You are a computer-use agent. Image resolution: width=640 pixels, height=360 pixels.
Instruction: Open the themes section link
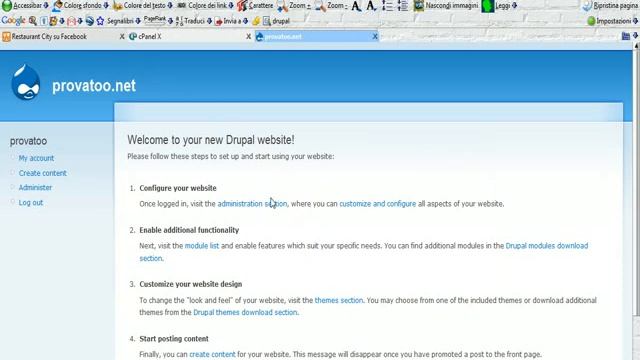[x=339, y=300]
